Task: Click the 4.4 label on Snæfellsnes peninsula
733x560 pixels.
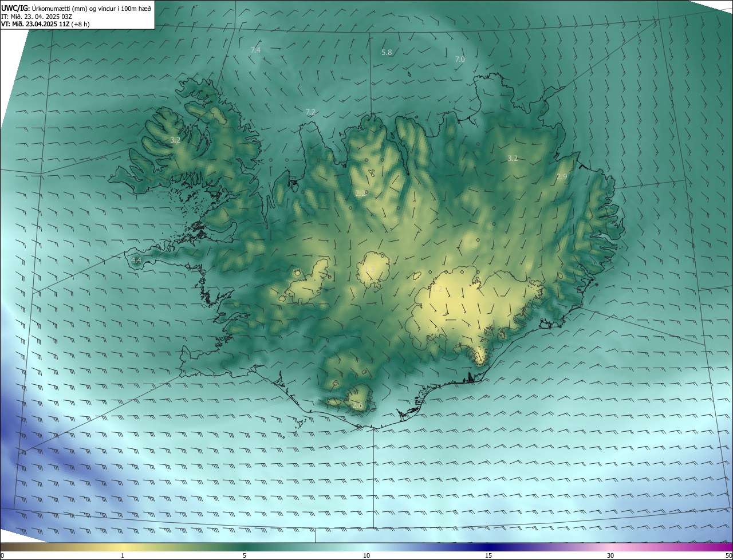Action: tap(136, 261)
